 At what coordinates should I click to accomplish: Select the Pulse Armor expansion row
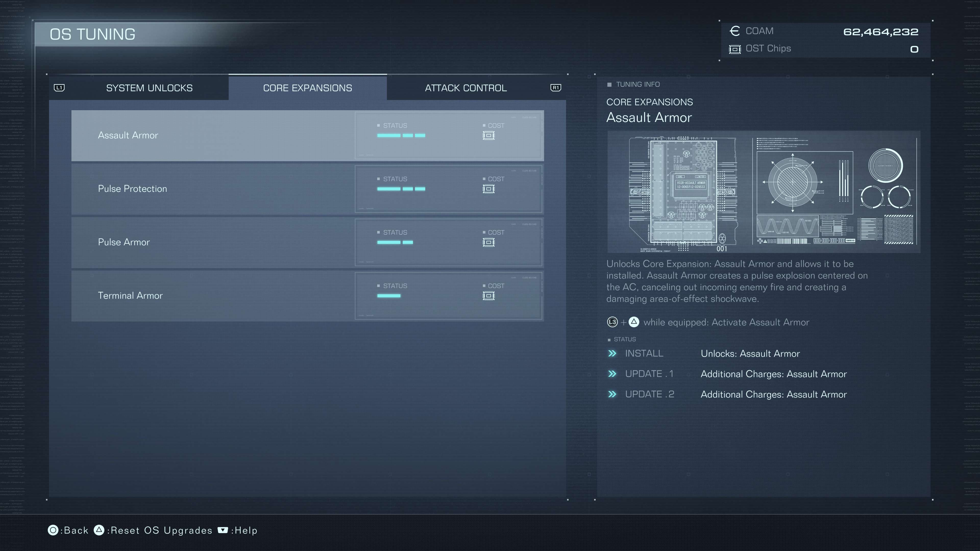pos(308,242)
